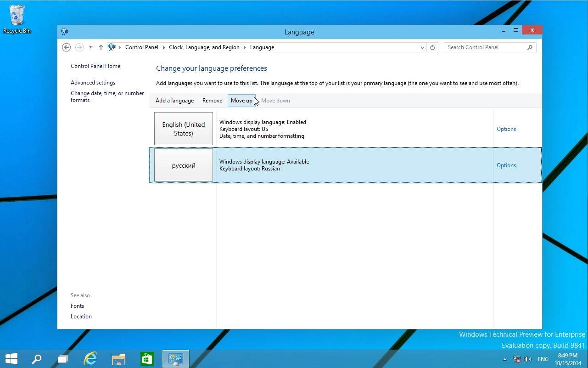Screen dimensions: 588x368
Task: Go back with the Back arrow
Action: (x=66, y=47)
